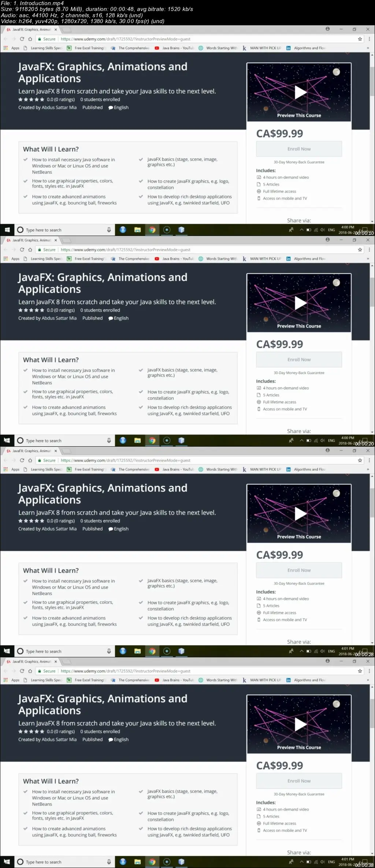The height and width of the screenshot is (868, 375).
Task: Click blue help taskbar icon, frame 00:00:38
Action: click(123, 862)
